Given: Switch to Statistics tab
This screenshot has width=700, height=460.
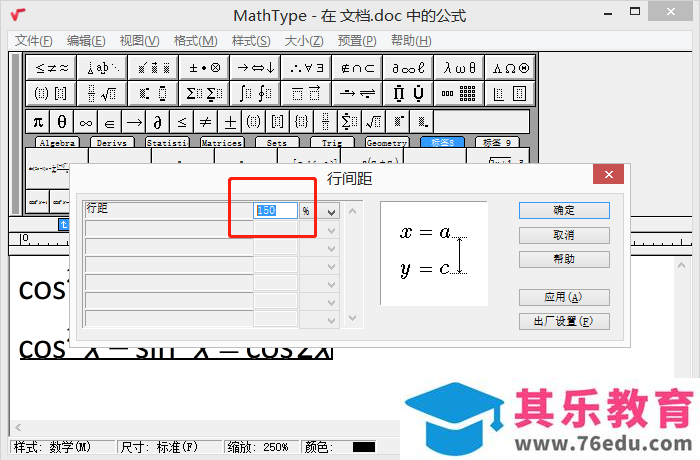Looking at the screenshot, I should 168,142.
